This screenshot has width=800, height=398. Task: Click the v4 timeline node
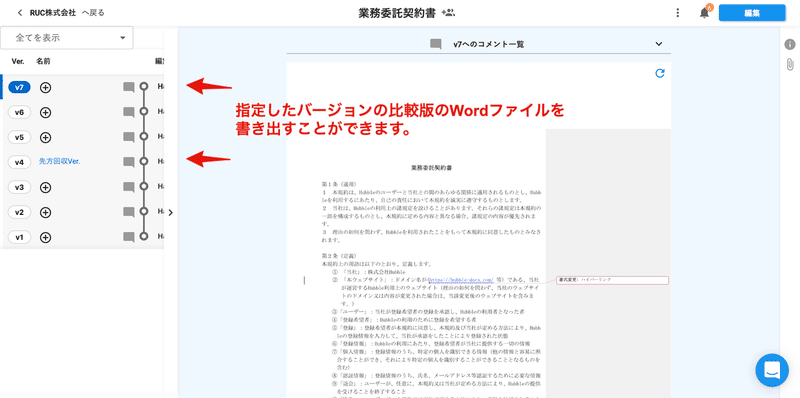144,161
